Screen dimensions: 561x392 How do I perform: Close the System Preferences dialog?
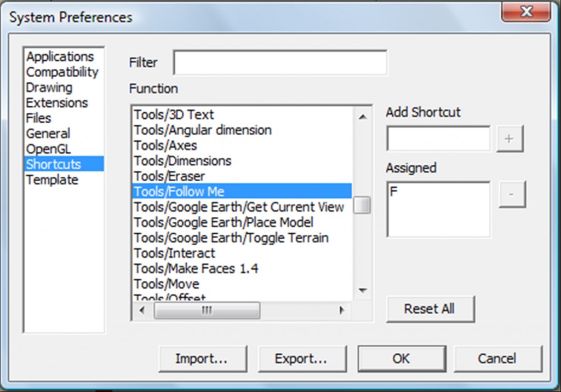click(x=526, y=11)
